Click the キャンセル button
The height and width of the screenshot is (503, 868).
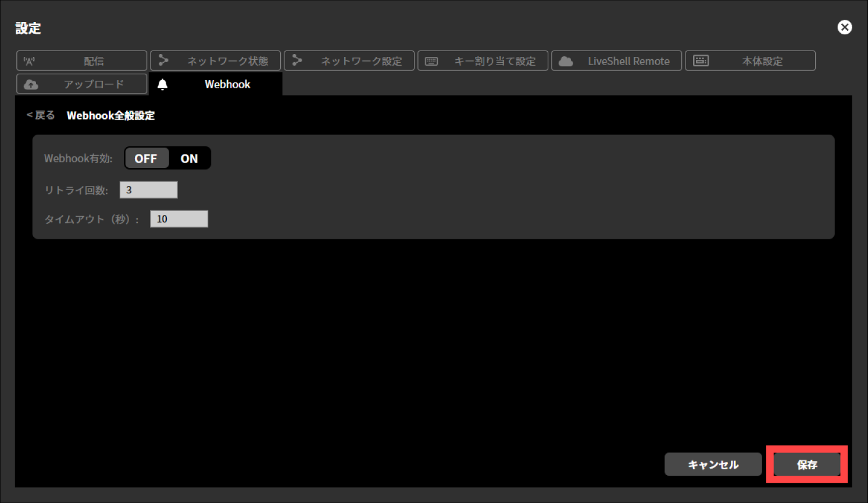[x=713, y=464]
